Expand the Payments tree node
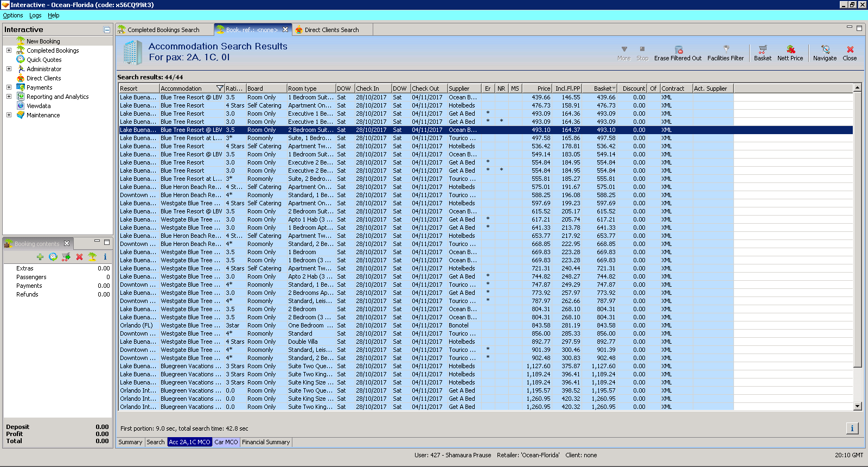The height and width of the screenshot is (467, 868). pyautogui.click(x=9, y=87)
